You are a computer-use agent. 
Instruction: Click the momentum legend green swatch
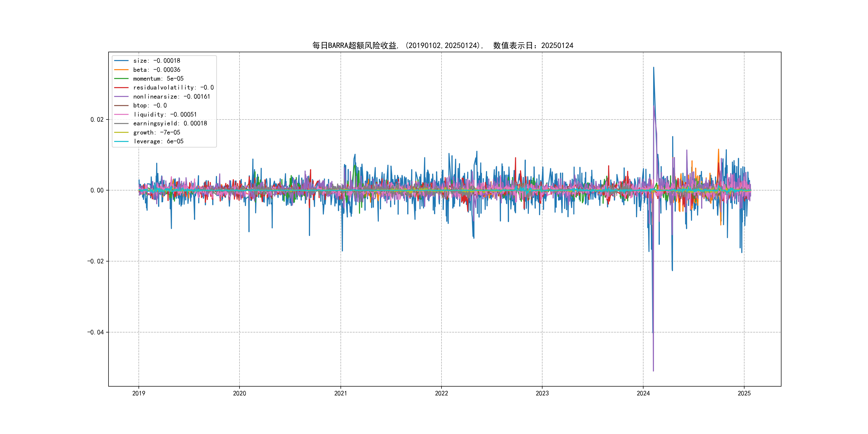[121, 78]
